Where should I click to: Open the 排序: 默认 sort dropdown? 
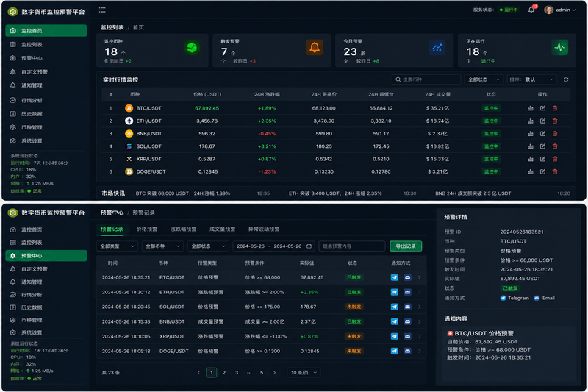click(x=531, y=79)
